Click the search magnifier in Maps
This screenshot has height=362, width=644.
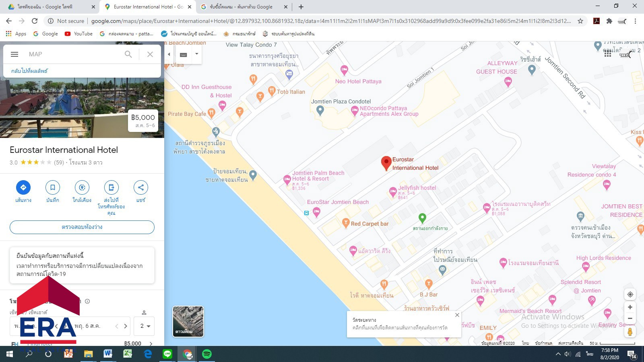coord(128,54)
